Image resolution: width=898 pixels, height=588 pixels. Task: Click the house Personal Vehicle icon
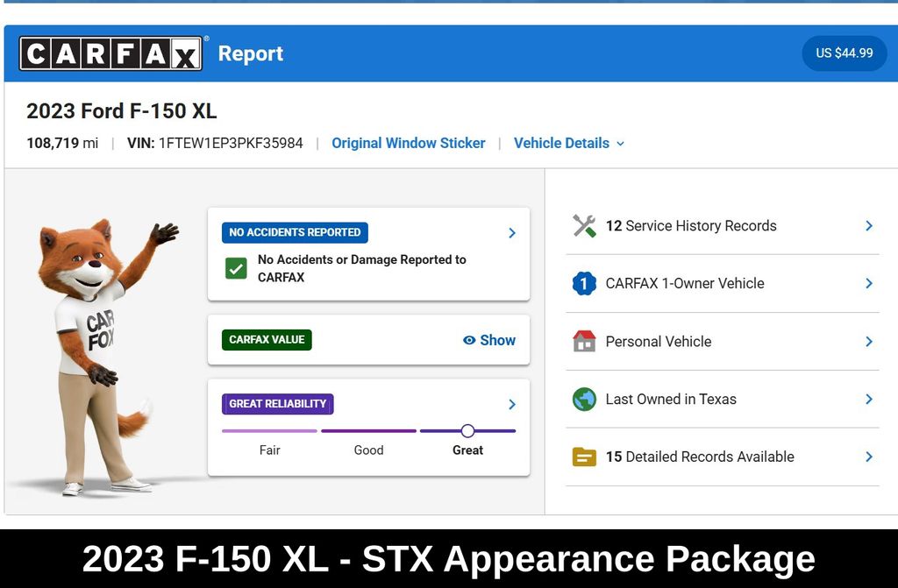[584, 341]
